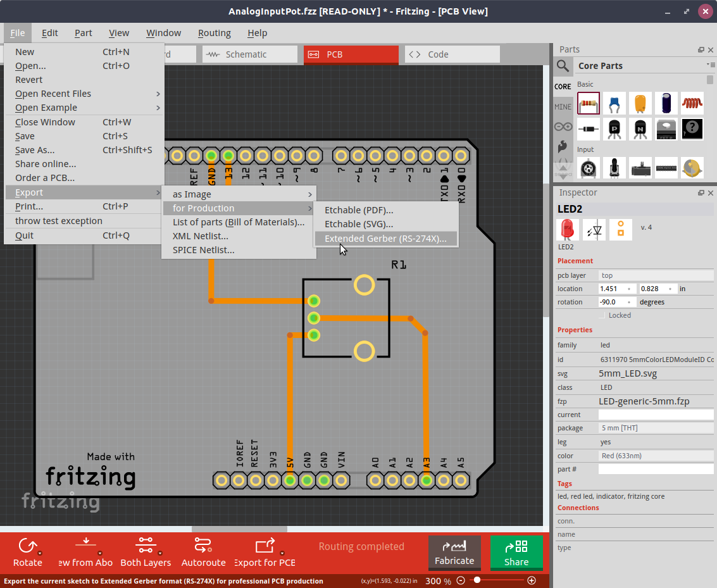
Task: Expand the Open Example submenu
Action: [x=84, y=108]
